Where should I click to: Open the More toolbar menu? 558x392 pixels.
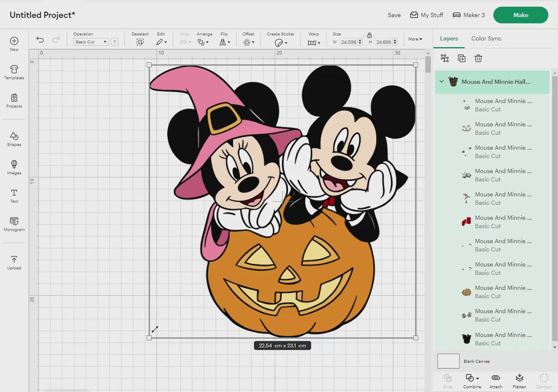(x=415, y=39)
